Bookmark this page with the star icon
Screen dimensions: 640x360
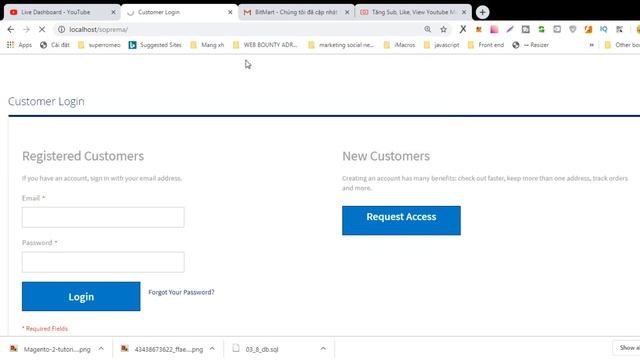coord(443,29)
